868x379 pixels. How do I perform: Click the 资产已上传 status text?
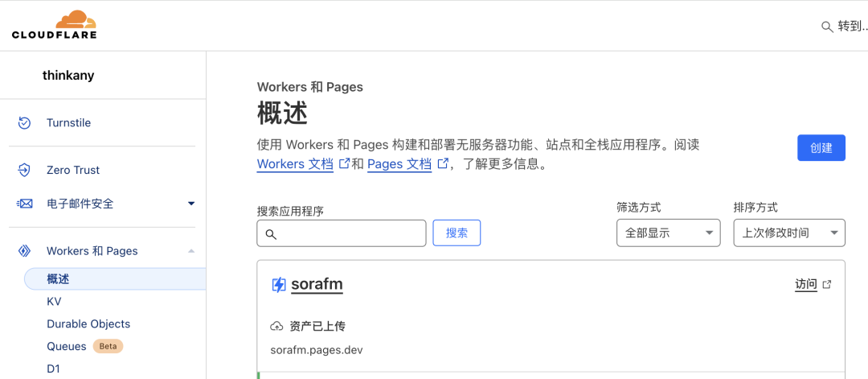click(317, 327)
